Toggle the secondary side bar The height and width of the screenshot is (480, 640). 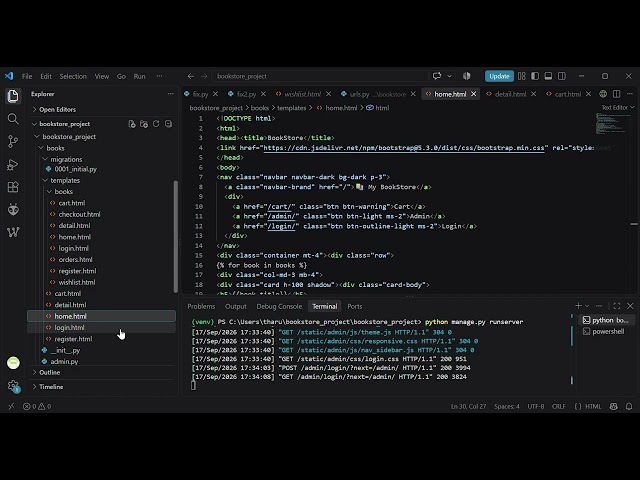[562, 76]
